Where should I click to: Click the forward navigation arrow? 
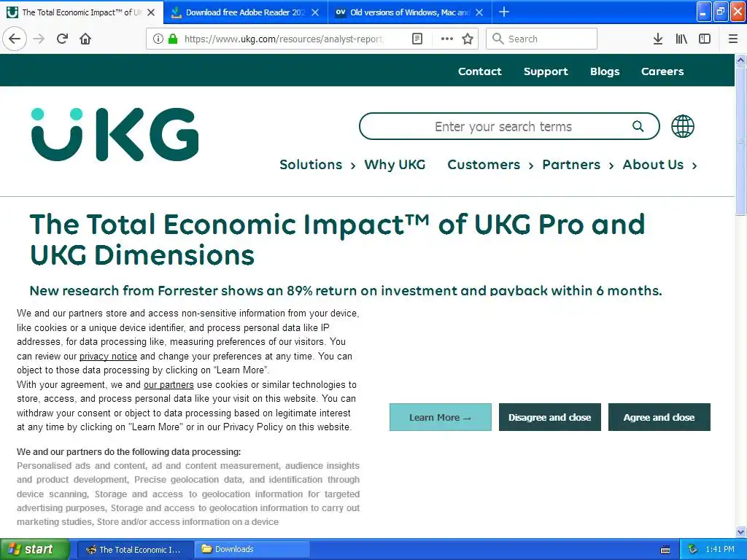[x=39, y=39]
